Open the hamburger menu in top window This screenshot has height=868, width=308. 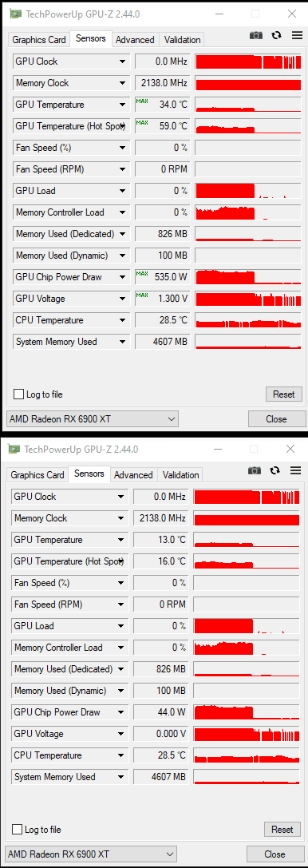pyautogui.click(x=296, y=35)
